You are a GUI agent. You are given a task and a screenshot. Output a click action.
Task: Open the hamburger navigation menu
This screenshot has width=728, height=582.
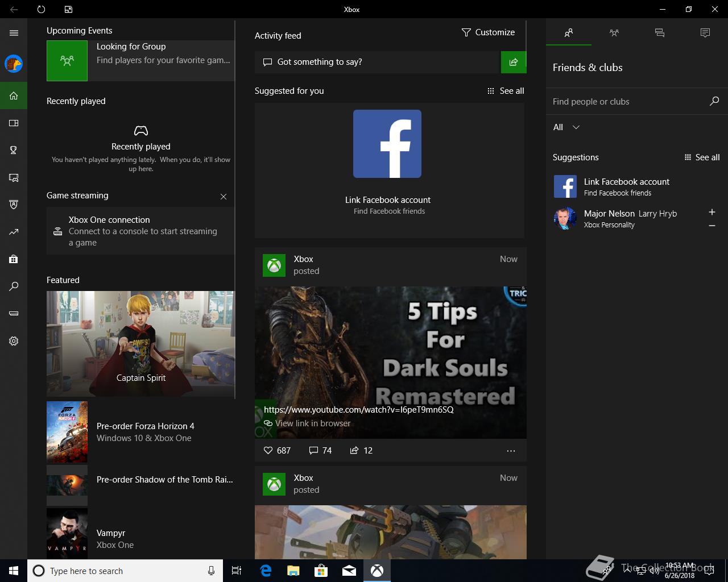pyautogui.click(x=14, y=33)
